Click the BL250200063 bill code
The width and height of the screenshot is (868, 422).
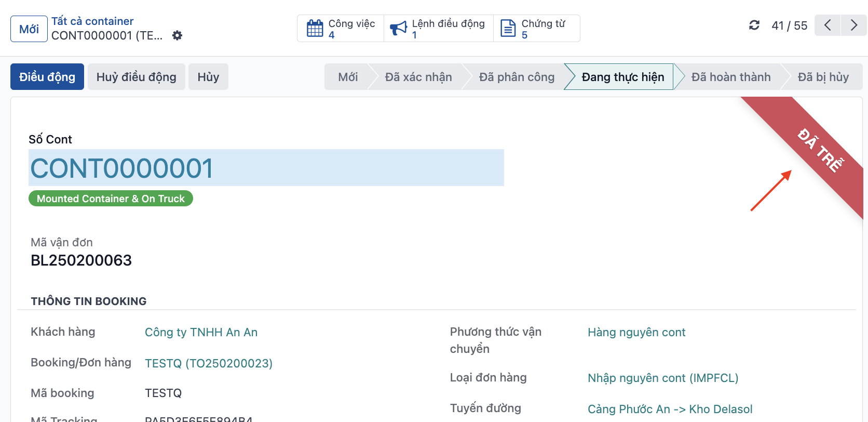(81, 260)
